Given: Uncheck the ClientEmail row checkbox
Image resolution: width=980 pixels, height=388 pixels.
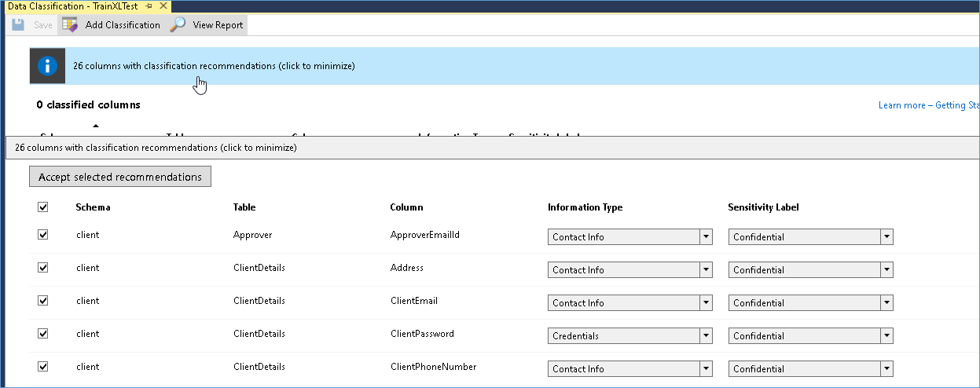Looking at the screenshot, I should click(43, 300).
